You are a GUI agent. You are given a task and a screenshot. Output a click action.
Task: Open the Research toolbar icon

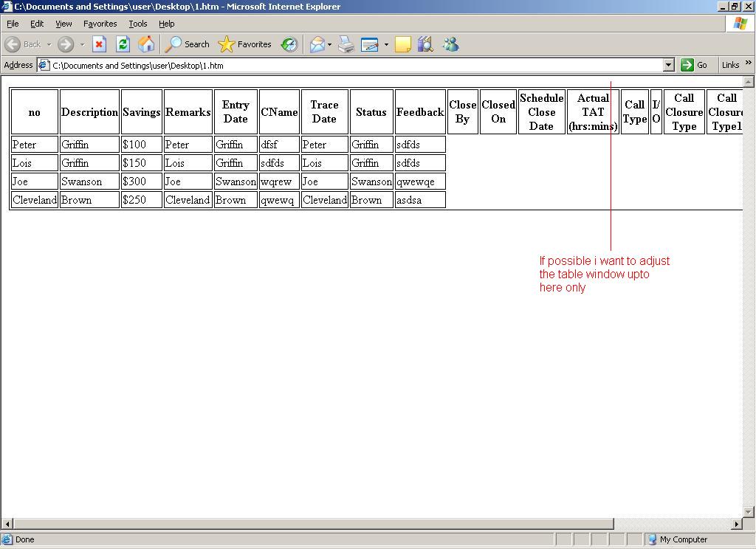click(x=425, y=44)
